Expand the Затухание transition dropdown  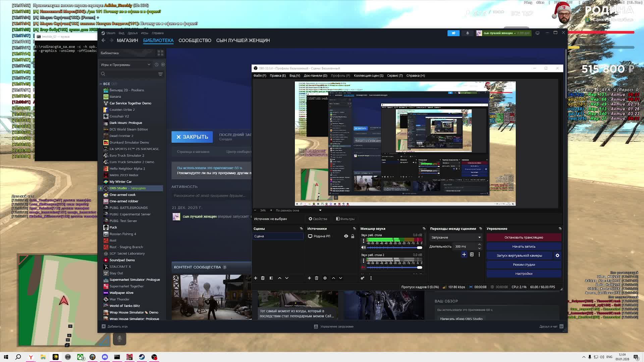455,237
